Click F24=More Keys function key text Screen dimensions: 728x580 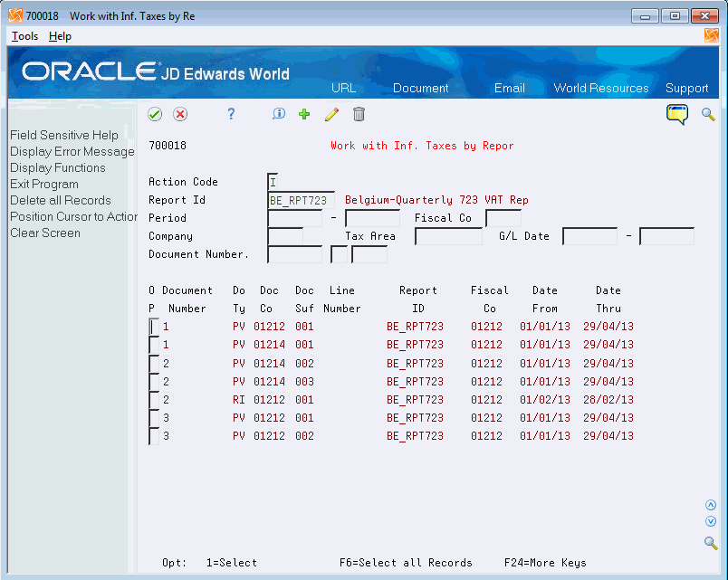pos(545,563)
